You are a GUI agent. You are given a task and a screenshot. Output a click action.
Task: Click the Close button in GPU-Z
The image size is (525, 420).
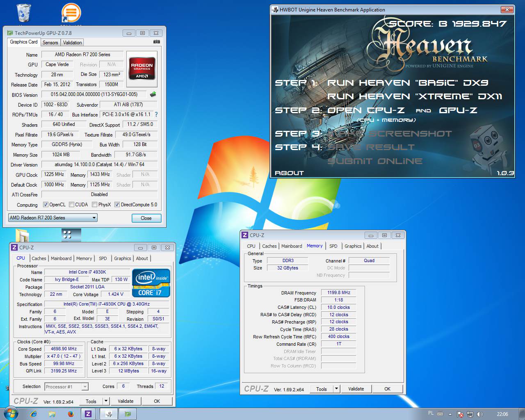(x=146, y=218)
